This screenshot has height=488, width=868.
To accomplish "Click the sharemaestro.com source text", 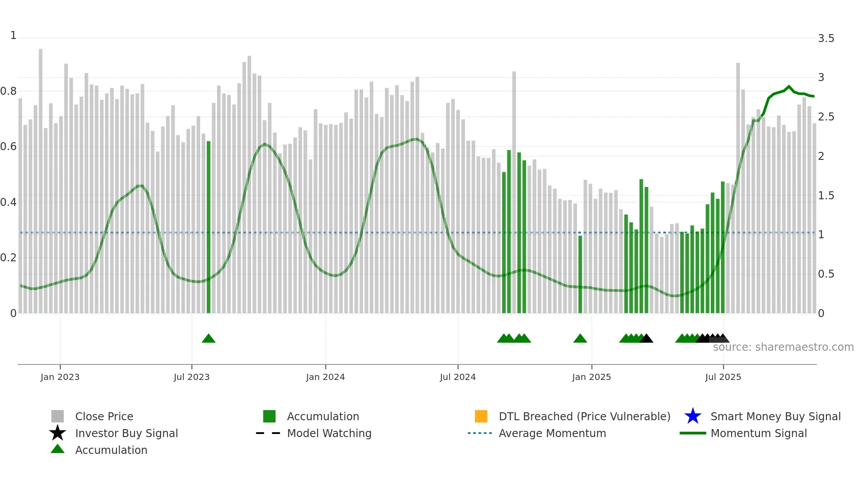I will (783, 347).
